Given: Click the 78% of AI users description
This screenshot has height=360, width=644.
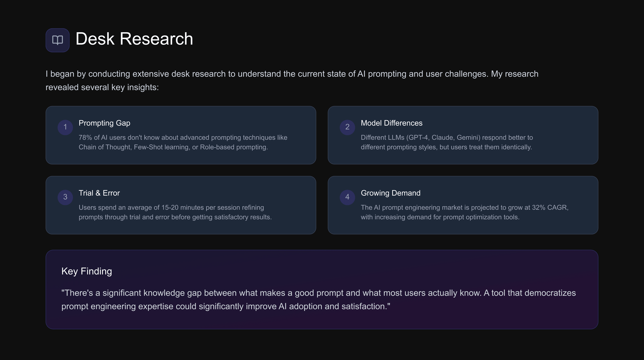Looking at the screenshot, I should (183, 142).
